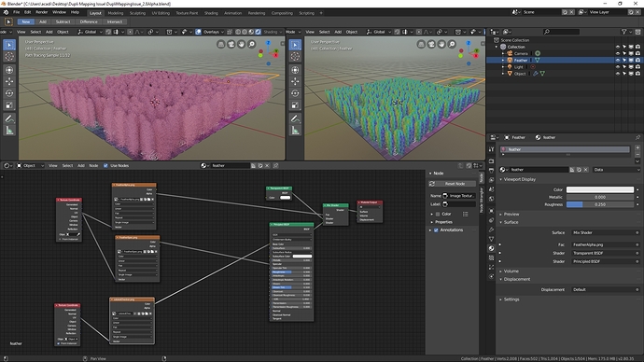Open the Render properties tab icon
The width and height of the screenshot is (644, 362).
pos(491,160)
